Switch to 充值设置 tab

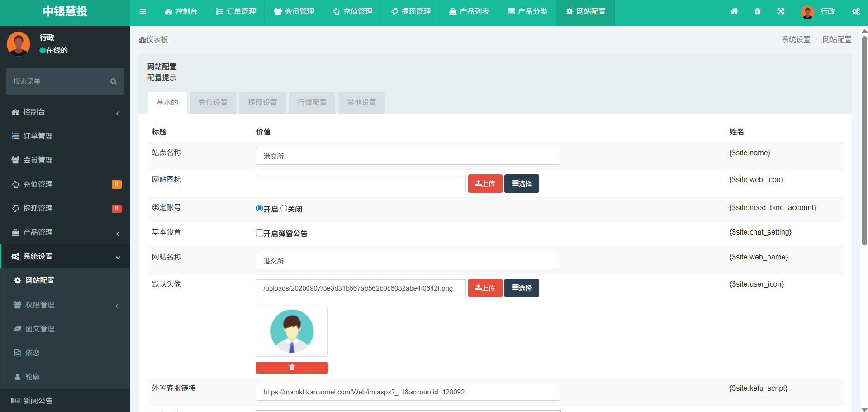pos(213,103)
